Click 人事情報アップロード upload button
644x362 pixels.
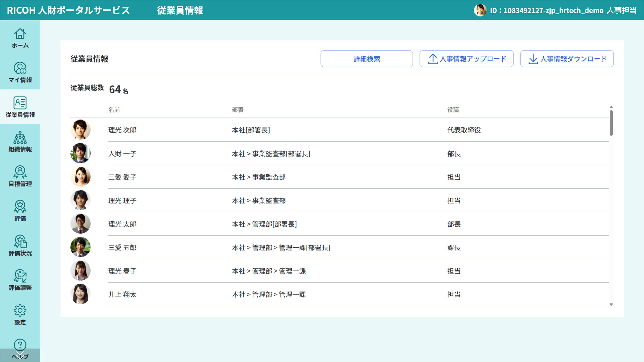pyautogui.click(x=466, y=59)
